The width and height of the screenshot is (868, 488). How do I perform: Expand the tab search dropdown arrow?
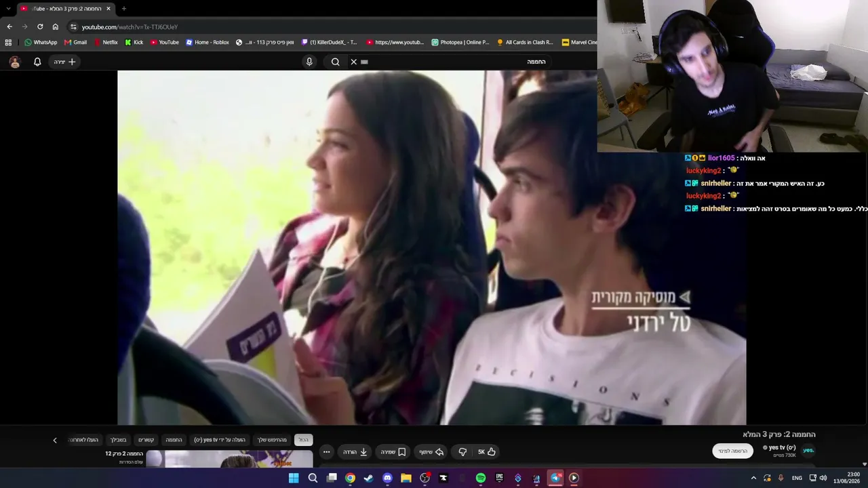(x=8, y=8)
